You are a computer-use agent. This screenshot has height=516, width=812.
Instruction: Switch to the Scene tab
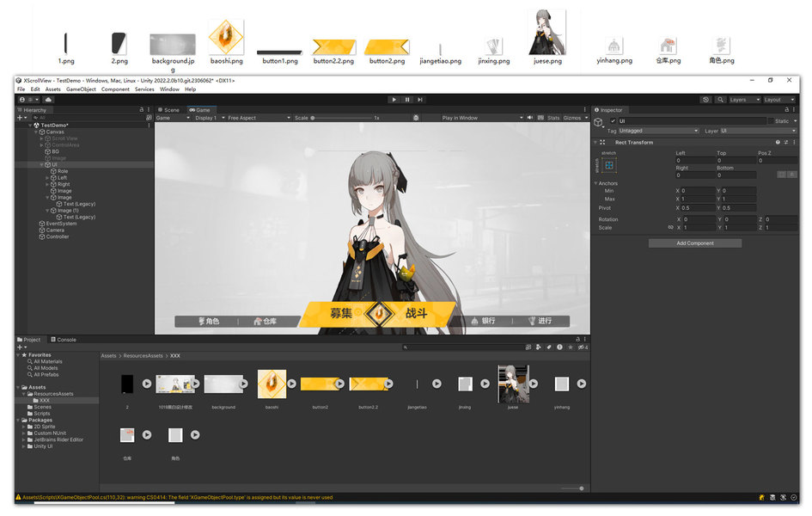168,110
